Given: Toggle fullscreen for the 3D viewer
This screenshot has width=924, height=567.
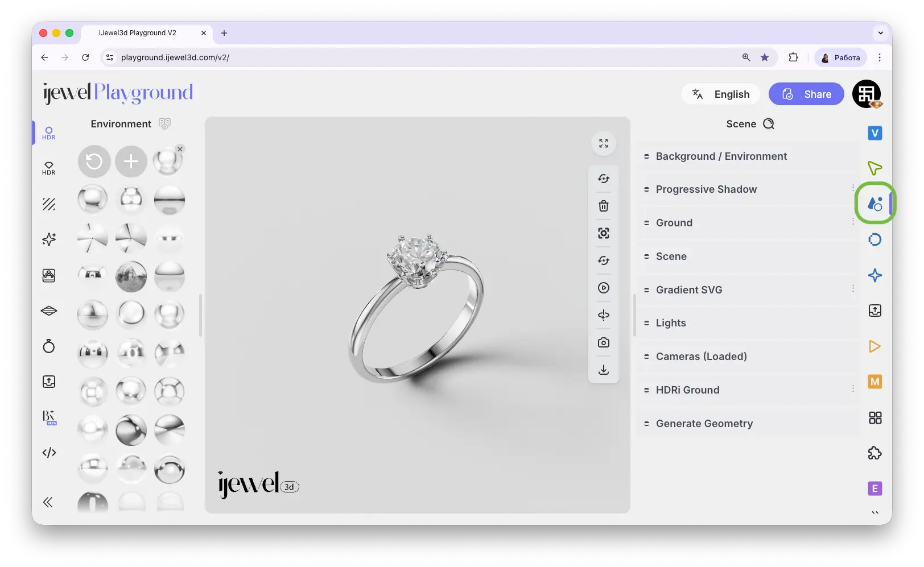Looking at the screenshot, I should [604, 143].
